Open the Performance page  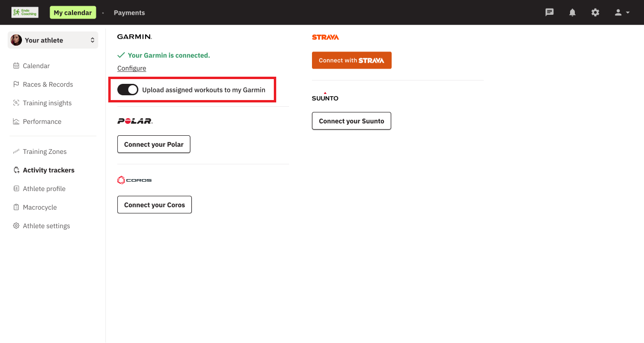pyautogui.click(x=42, y=121)
